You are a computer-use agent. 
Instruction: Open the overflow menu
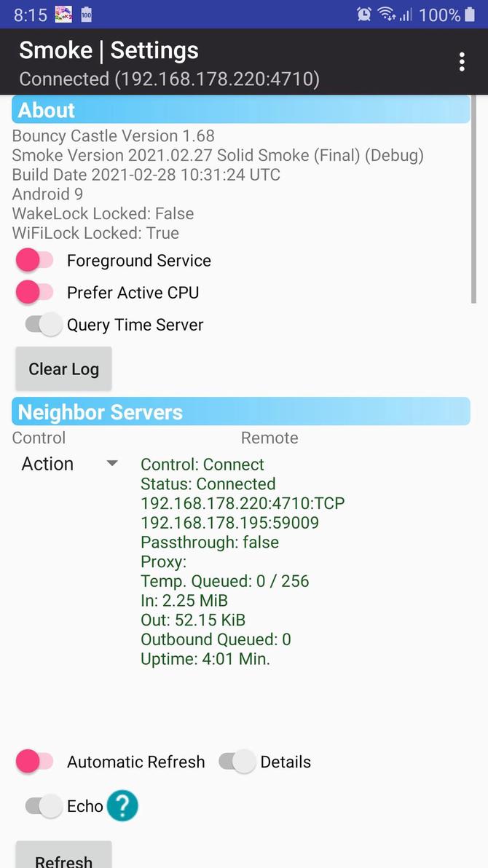coord(461,61)
